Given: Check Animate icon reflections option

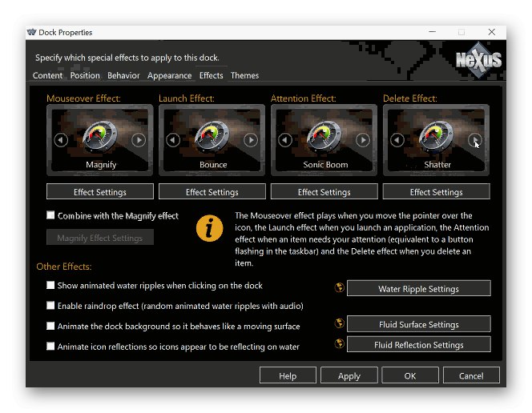Looking at the screenshot, I should (x=50, y=347).
